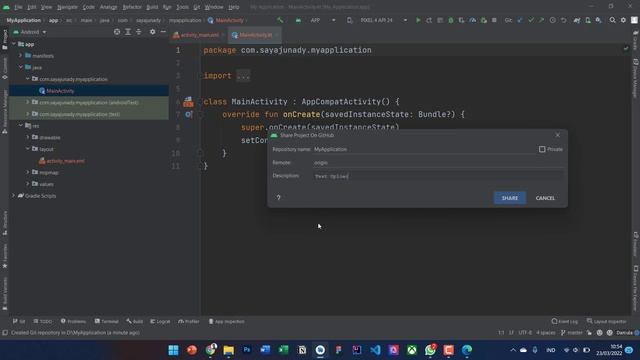This screenshot has width=640, height=360.
Task: Open Project panel options gear
Action: point(152,32)
